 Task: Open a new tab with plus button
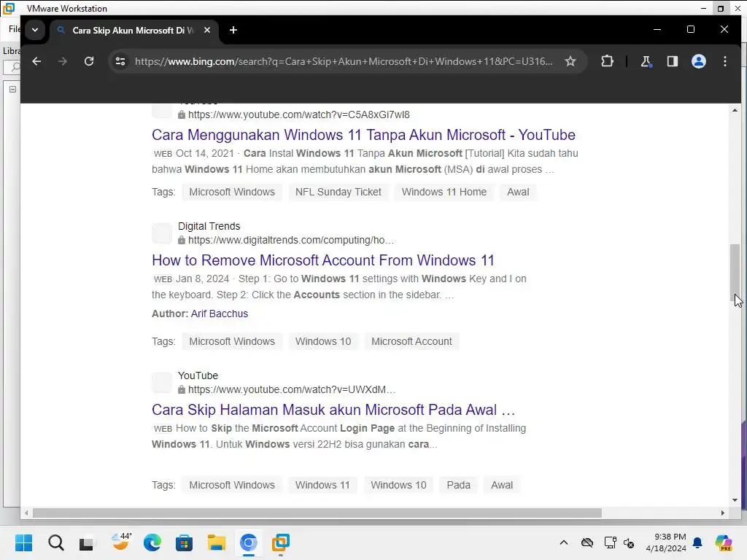233,30
